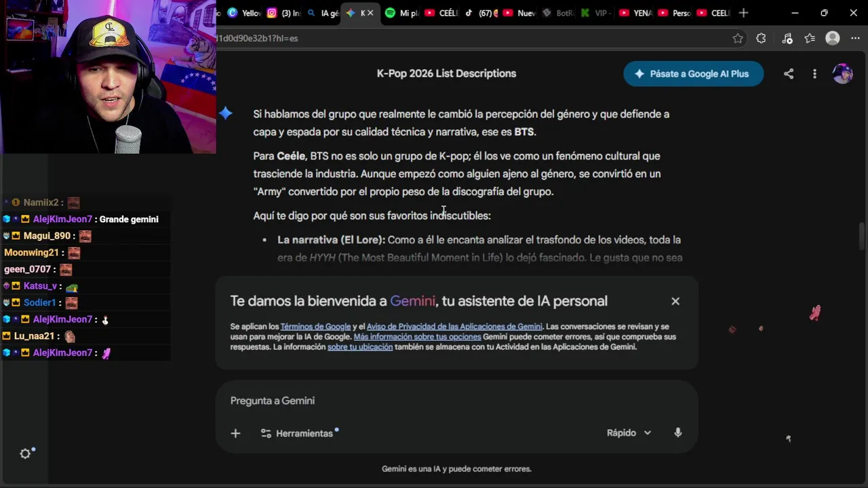Screen dimensions: 868x488
Task: Click La narrativa (El Lore) bullet heading
Action: (x=332, y=240)
